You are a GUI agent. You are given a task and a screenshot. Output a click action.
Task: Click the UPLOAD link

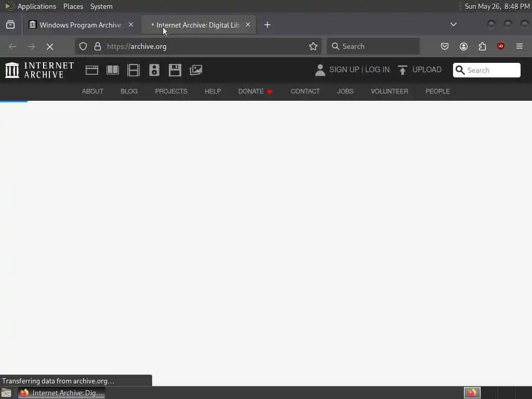pyautogui.click(x=427, y=70)
